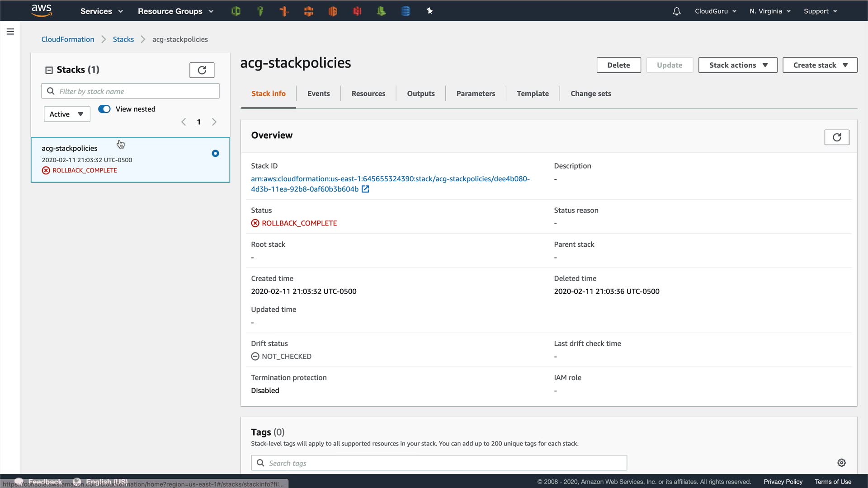Screen dimensions: 868x488
Task: Switch to the Events tab
Action: point(318,94)
